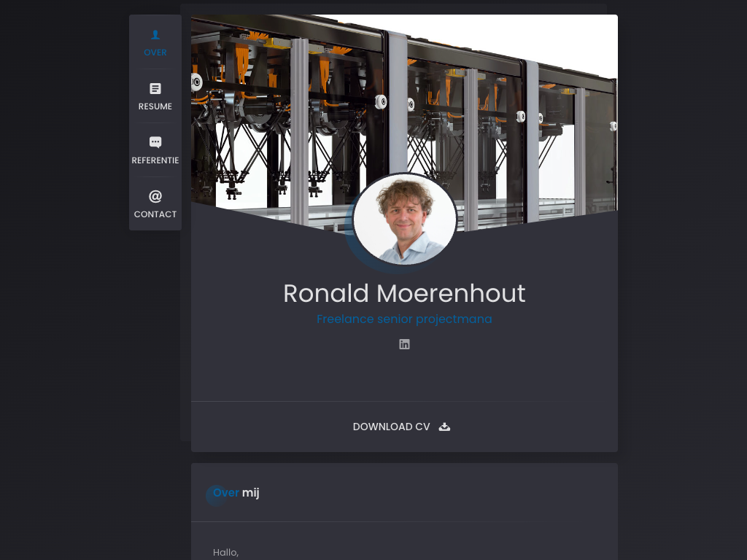Navigate via the CONTACT menu label

(155, 214)
